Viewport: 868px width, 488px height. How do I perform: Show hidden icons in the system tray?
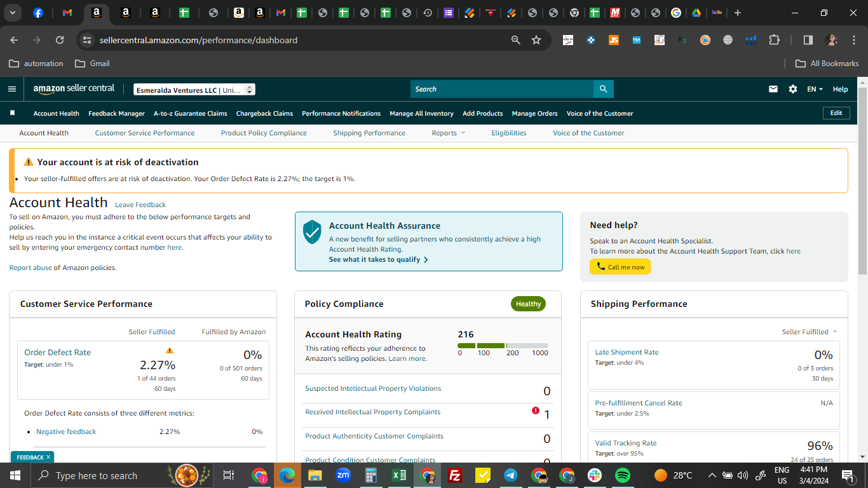712,475
